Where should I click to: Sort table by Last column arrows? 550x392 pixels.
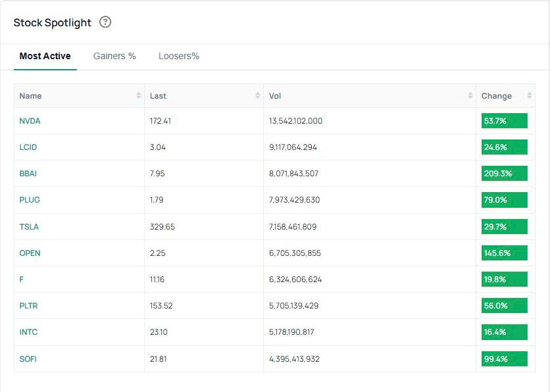258,96
